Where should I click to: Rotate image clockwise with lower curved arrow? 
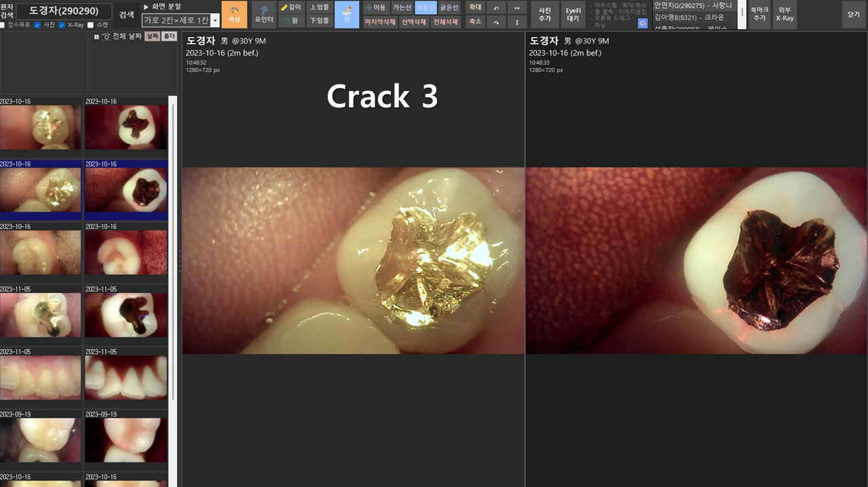(496, 22)
